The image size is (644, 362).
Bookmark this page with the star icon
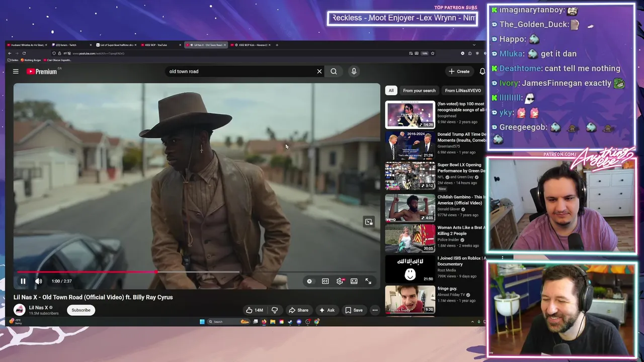click(x=432, y=53)
